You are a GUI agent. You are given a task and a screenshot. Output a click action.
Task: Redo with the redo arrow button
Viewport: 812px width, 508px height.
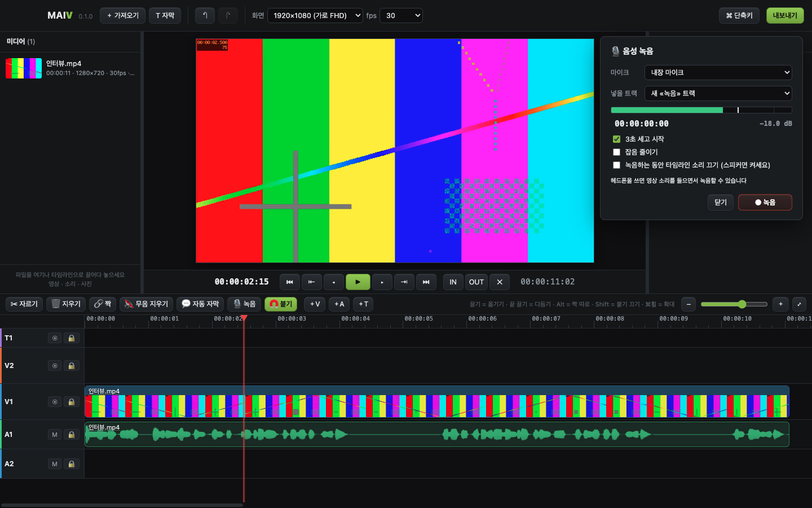click(x=228, y=15)
